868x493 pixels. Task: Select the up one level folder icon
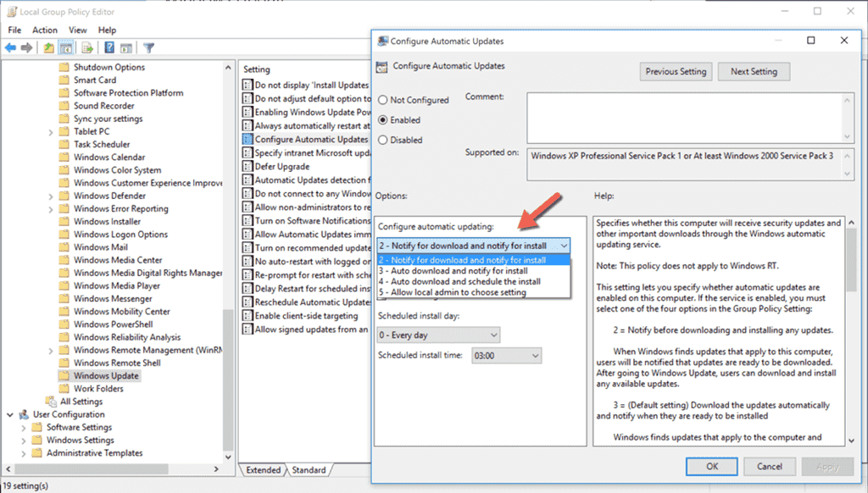coord(49,47)
